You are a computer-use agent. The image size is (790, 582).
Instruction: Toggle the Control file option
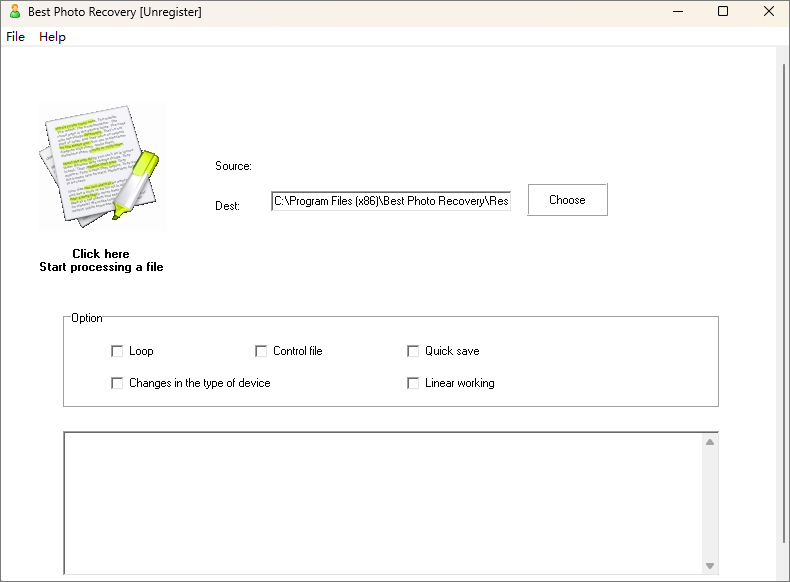pos(261,351)
